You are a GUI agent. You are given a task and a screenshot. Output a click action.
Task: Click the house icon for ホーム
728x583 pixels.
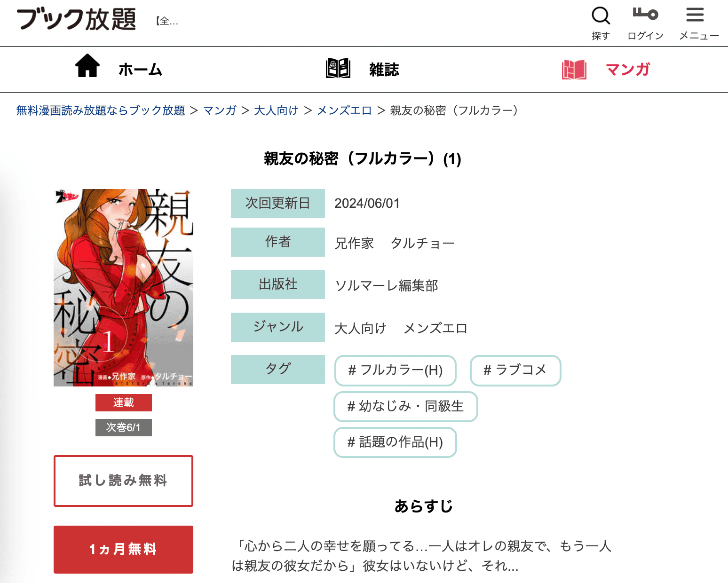tap(87, 66)
